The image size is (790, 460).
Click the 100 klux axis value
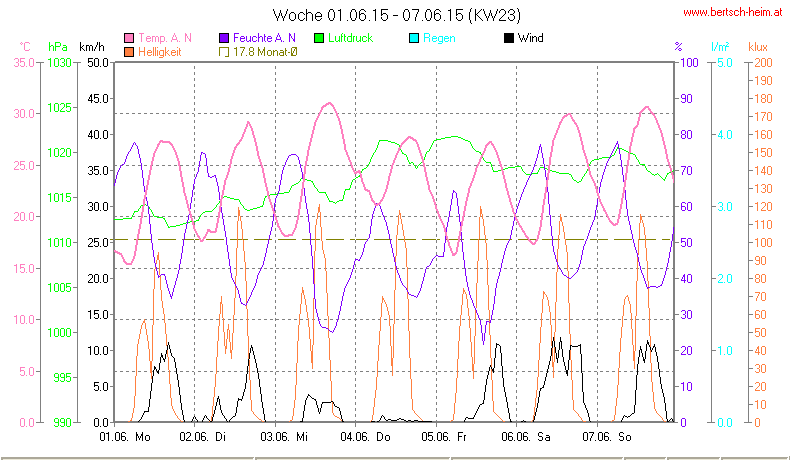763,243
